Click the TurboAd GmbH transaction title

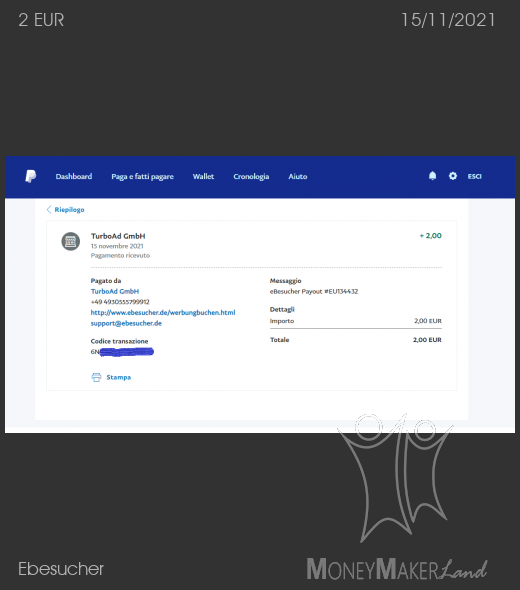tap(118, 236)
